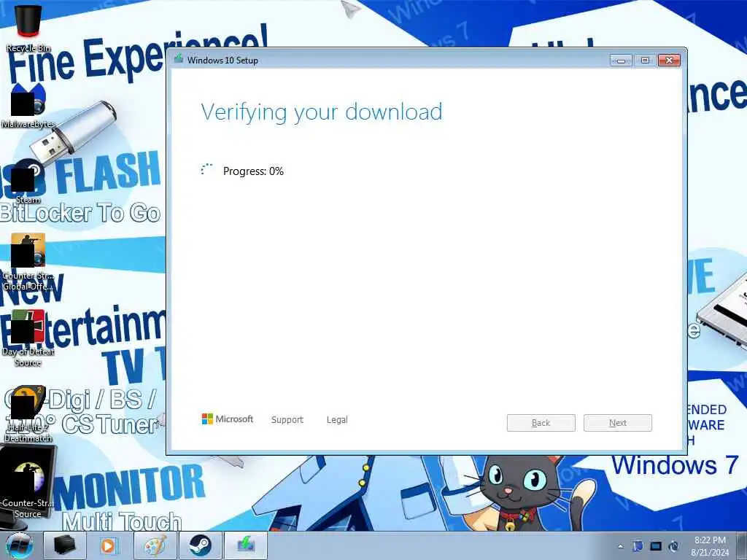Open the Recycle Bin desktop icon

coord(28,28)
